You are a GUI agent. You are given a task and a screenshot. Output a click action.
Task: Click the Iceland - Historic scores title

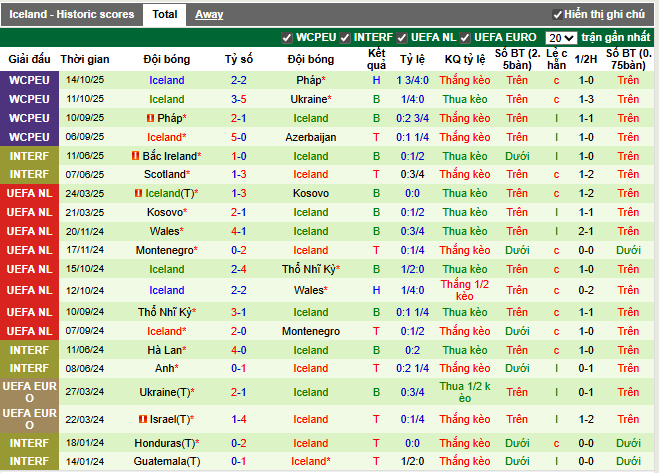72,15
